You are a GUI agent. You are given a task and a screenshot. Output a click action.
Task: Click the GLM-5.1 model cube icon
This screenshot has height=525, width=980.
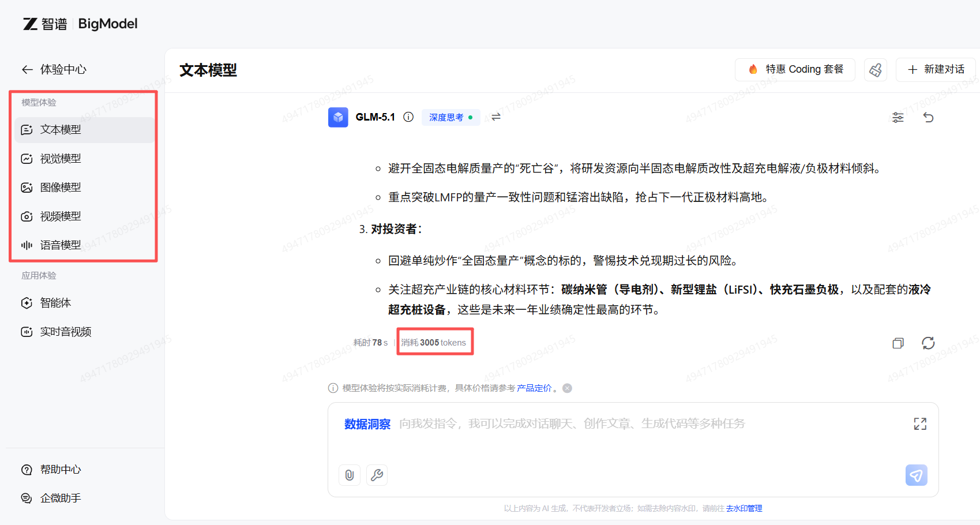(338, 117)
